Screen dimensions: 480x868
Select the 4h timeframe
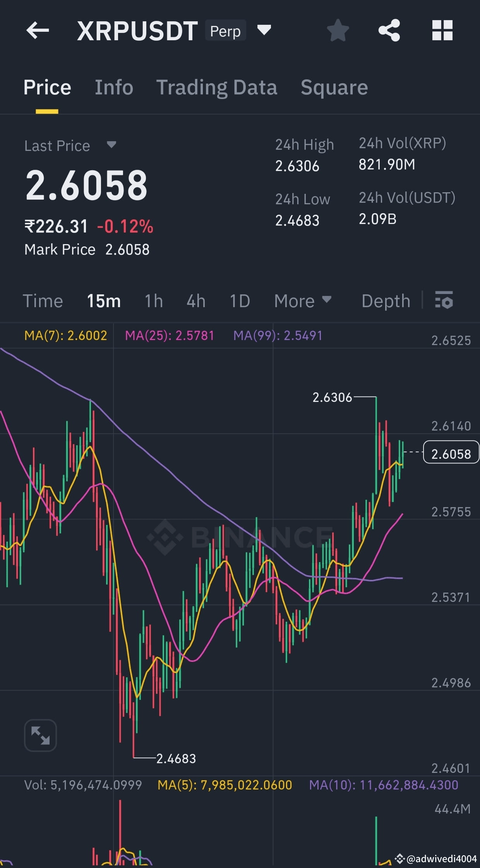(196, 301)
